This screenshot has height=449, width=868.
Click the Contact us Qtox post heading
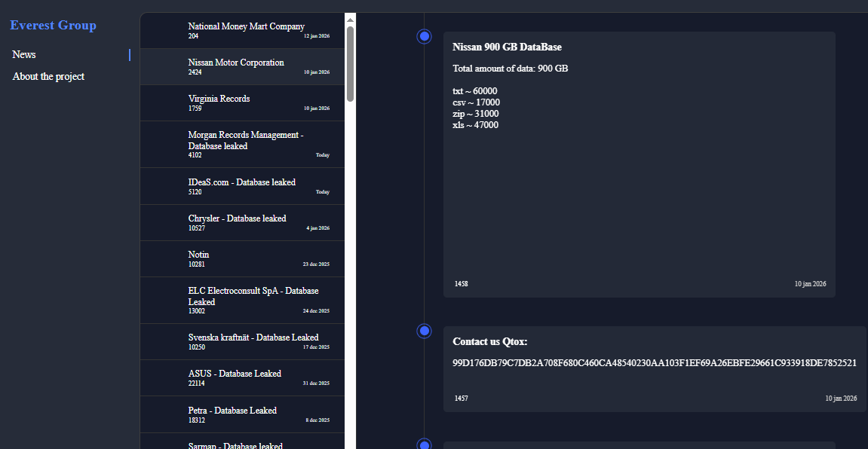pyautogui.click(x=489, y=341)
